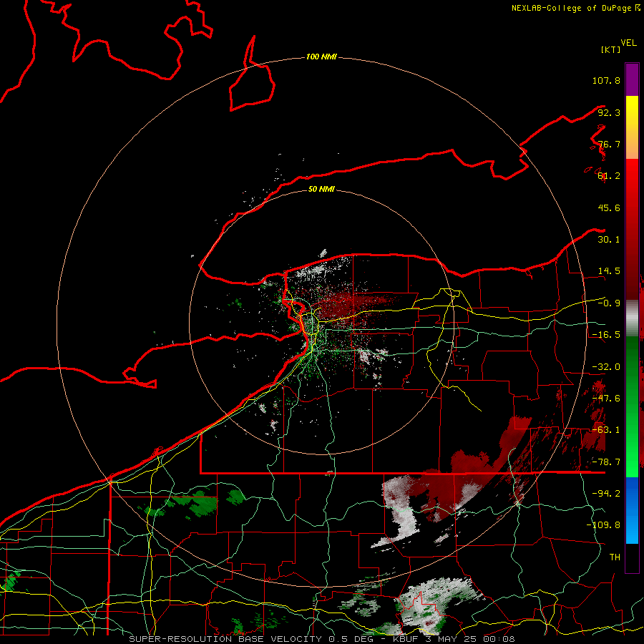
Task: Click the blue segment of velocity color bar
Action: 632,510
